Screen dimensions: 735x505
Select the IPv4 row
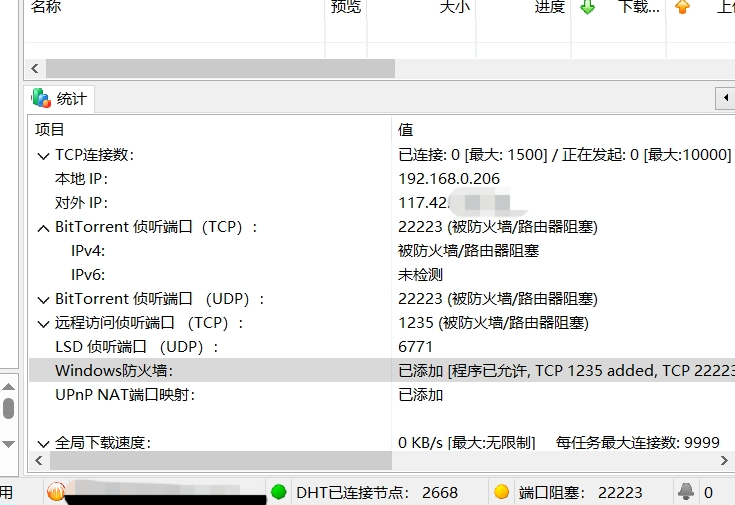382,251
